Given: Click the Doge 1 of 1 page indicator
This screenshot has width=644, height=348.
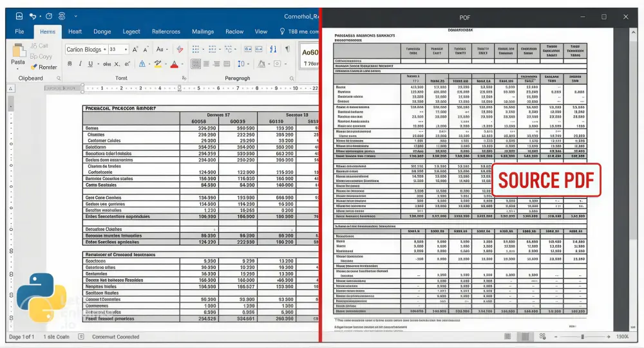Looking at the screenshot, I should (x=22, y=337).
